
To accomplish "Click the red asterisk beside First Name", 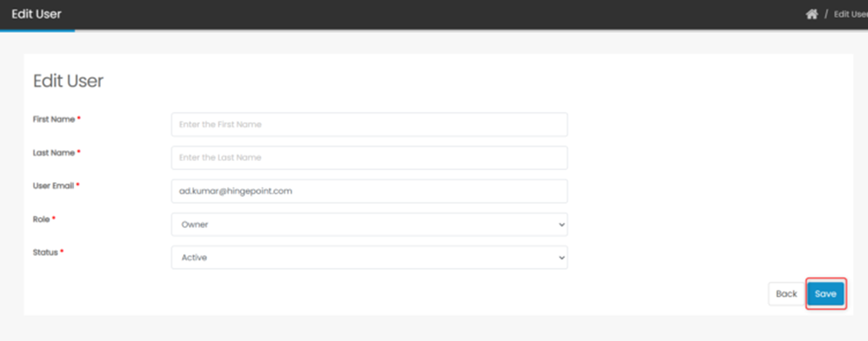I will 79,119.
